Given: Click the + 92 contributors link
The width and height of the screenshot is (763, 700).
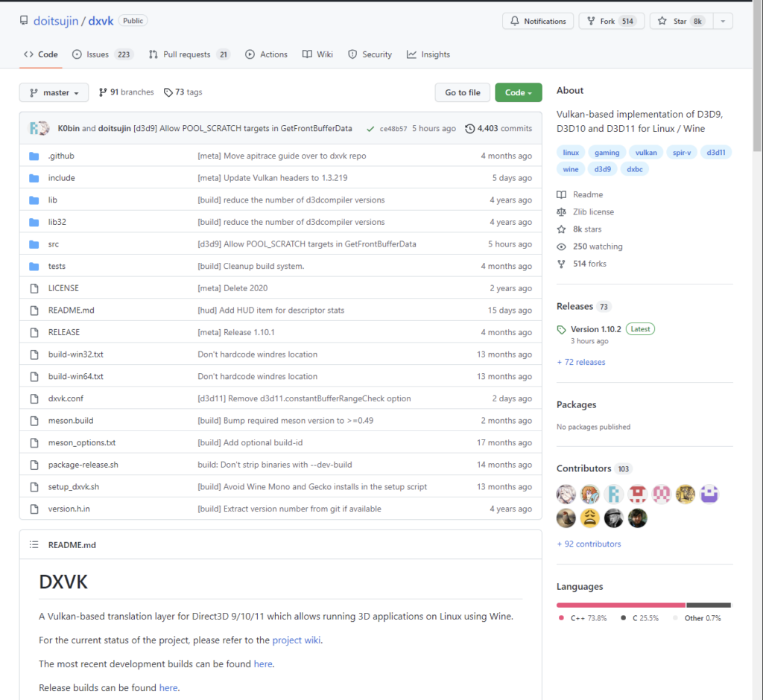Looking at the screenshot, I should coord(589,544).
